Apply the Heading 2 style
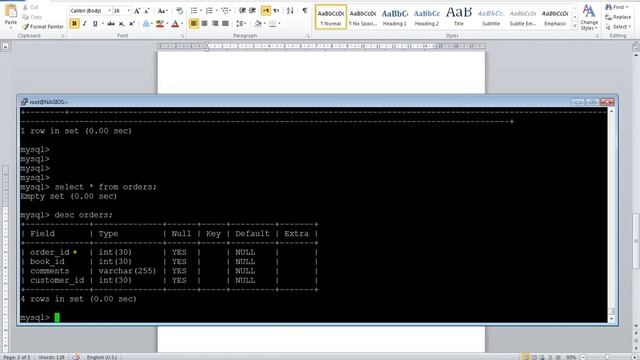The width and height of the screenshot is (640, 360). tap(427, 17)
